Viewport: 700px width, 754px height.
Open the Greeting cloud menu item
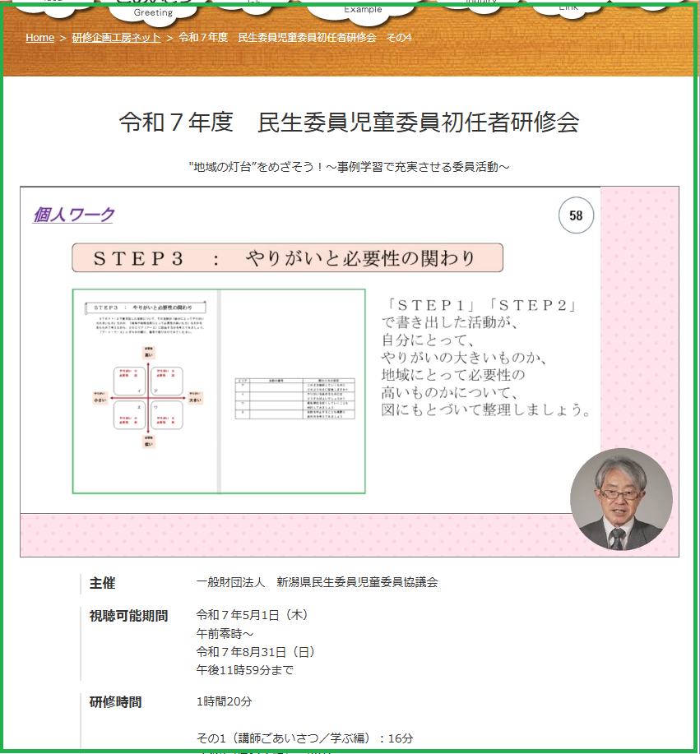click(x=153, y=12)
